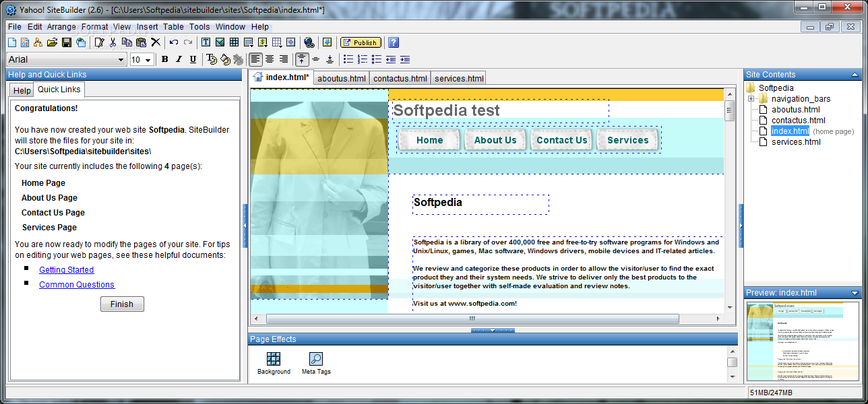
Task: Align text to the left
Action: 255,59
